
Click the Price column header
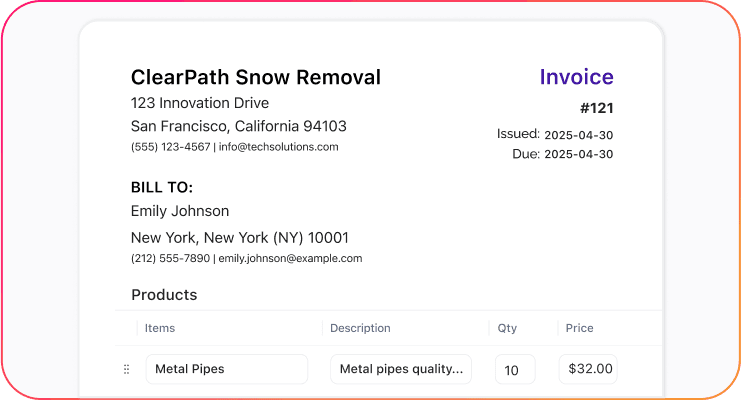pyautogui.click(x=579, y=328)
